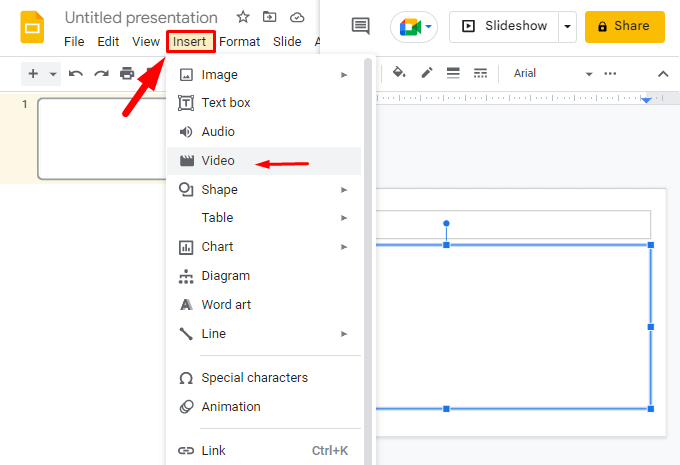680x465 pixels.
Task: Open the border color pencil
Action: tap(427, 73)
